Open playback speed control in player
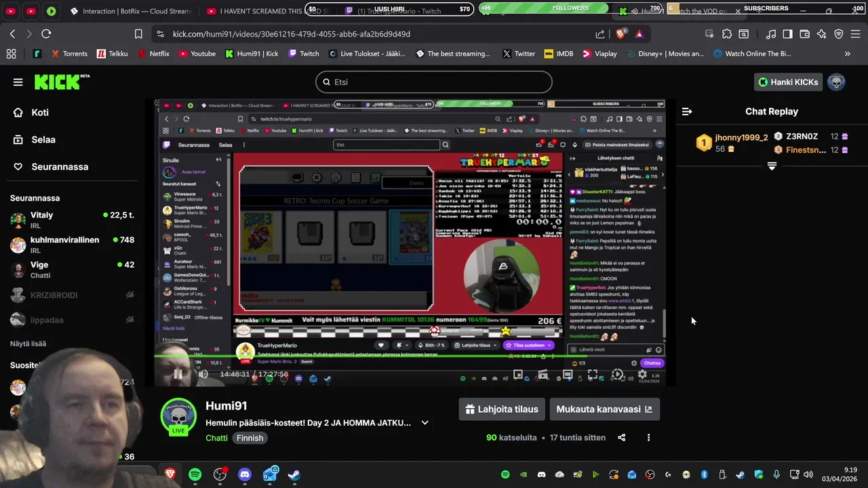 coord(617,374)
